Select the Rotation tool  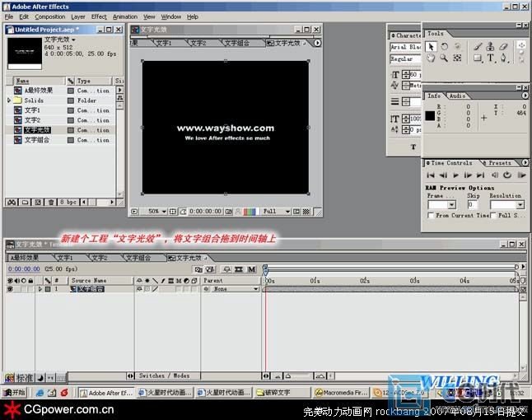pos(444,46)
